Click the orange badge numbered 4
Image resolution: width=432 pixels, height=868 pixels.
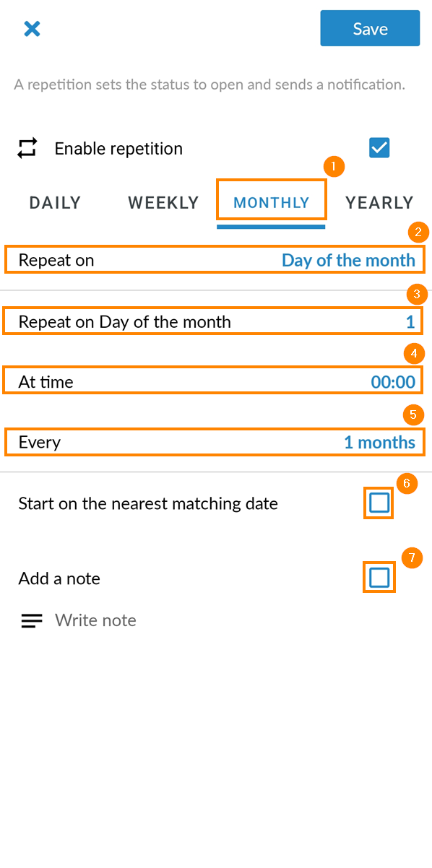point(414,354)
